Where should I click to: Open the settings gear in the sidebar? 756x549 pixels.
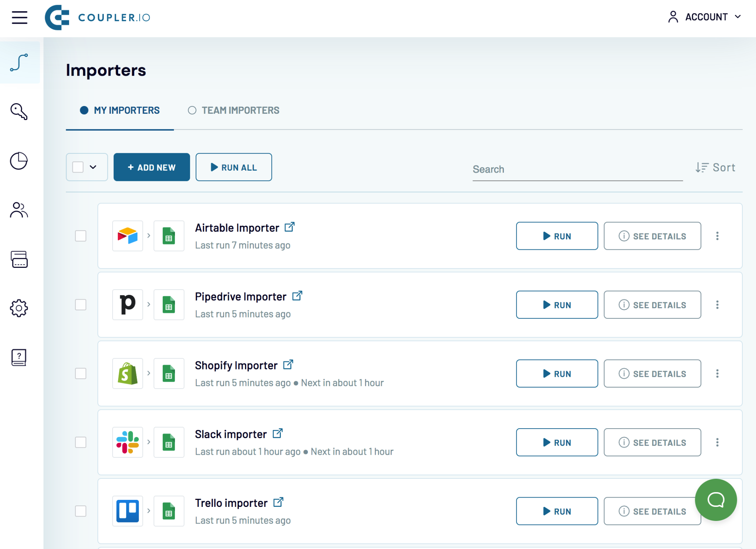coord(19,308)
